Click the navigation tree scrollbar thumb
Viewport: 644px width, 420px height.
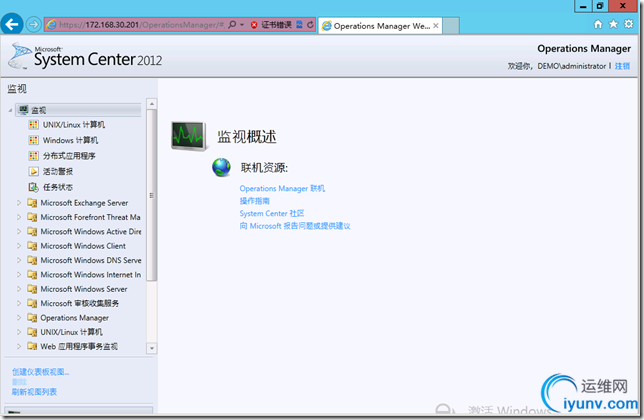tap(152, 195)
